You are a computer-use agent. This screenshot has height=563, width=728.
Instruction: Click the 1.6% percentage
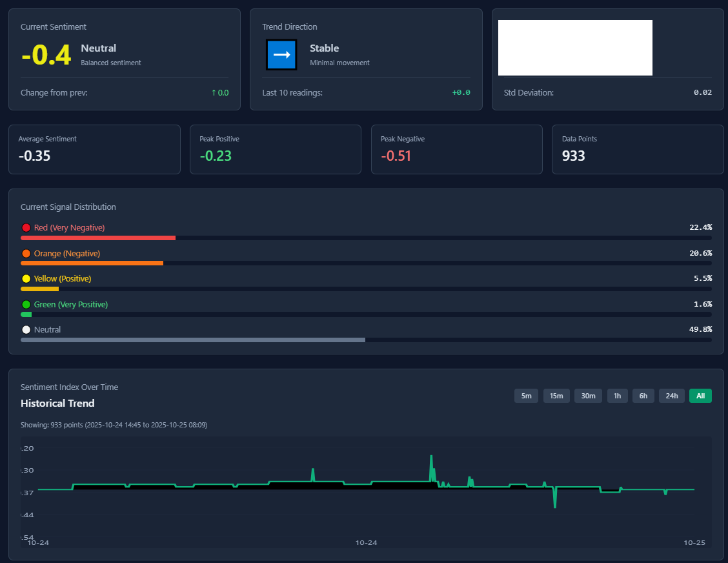pos(703,304)
